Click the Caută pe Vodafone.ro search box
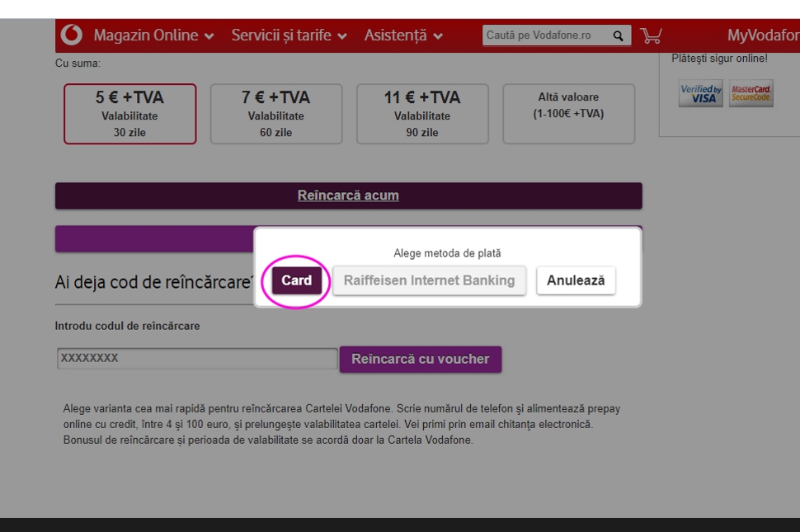Screen dimensions: 800x532 coord(544,35)
